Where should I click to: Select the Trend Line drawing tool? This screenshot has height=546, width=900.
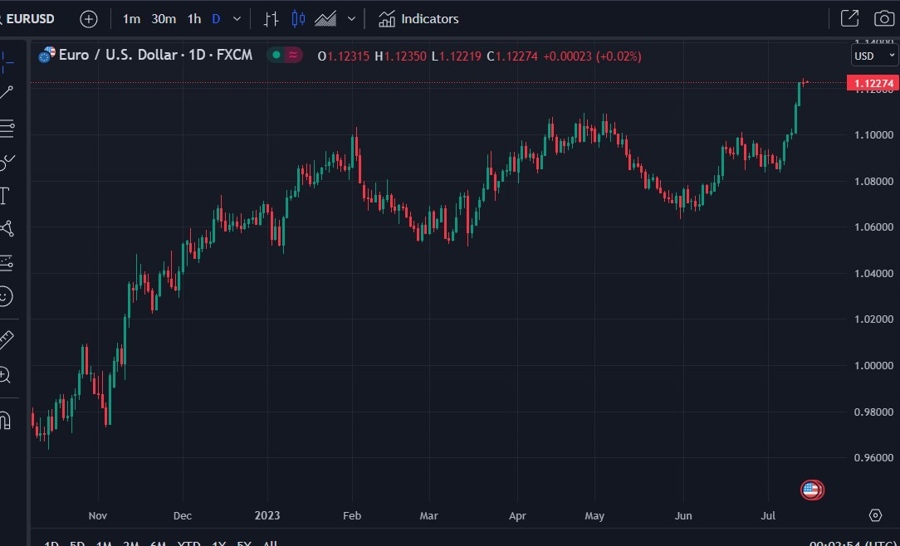6,92
